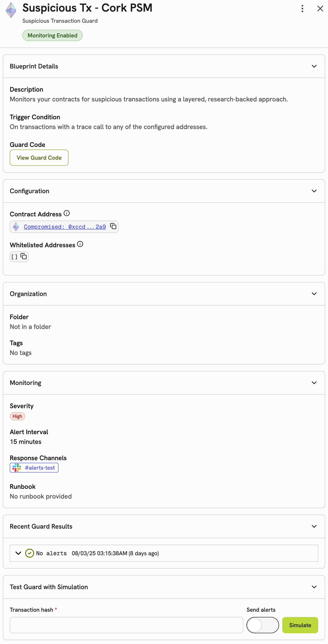Copy the whitelisted addresses list
Viewport: 328px width, 644px height.
[x=24, y=257]
